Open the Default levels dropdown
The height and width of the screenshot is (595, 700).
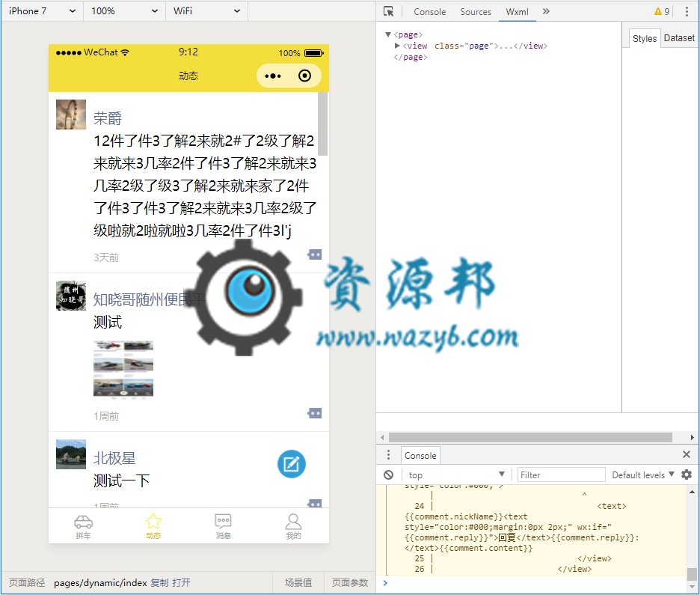pyautogui.click(x=643, y=475)
